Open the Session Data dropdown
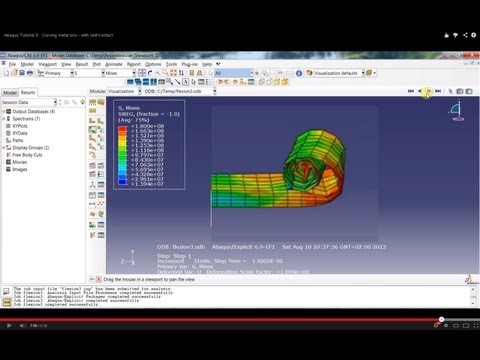 click(x=55, y=102)
